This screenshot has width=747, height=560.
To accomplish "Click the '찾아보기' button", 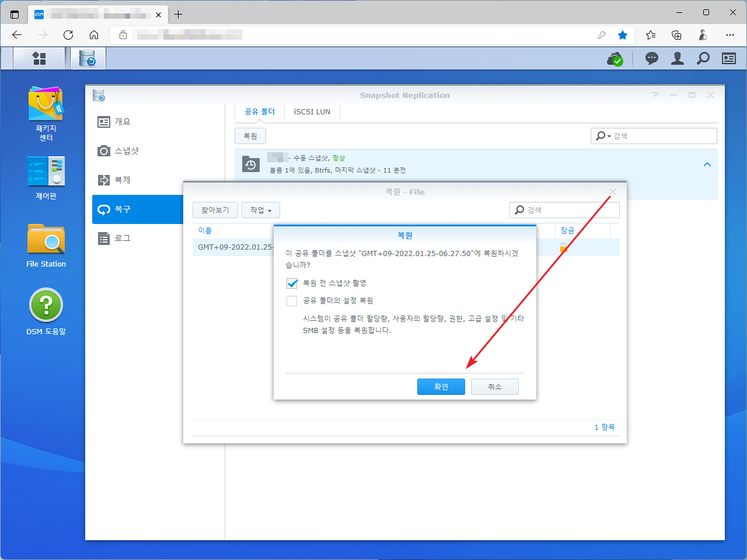I will 215,210.
